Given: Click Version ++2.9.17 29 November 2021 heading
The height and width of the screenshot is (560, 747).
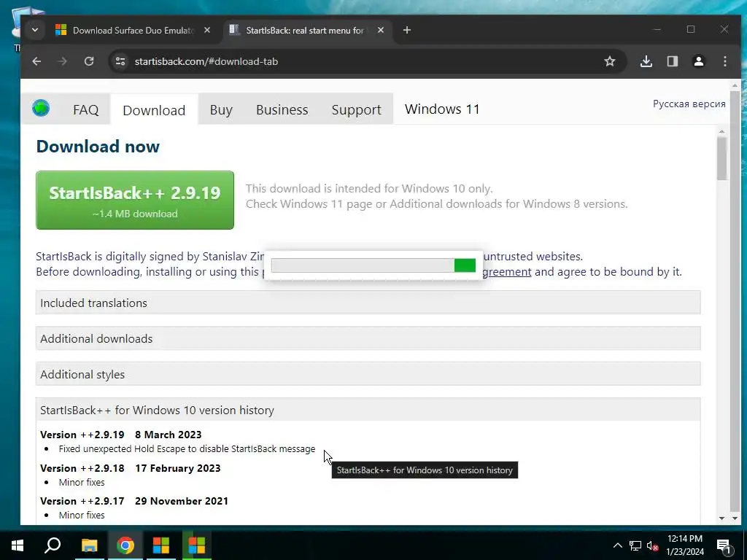Looking at the screenshot, I should coord(134,501).
